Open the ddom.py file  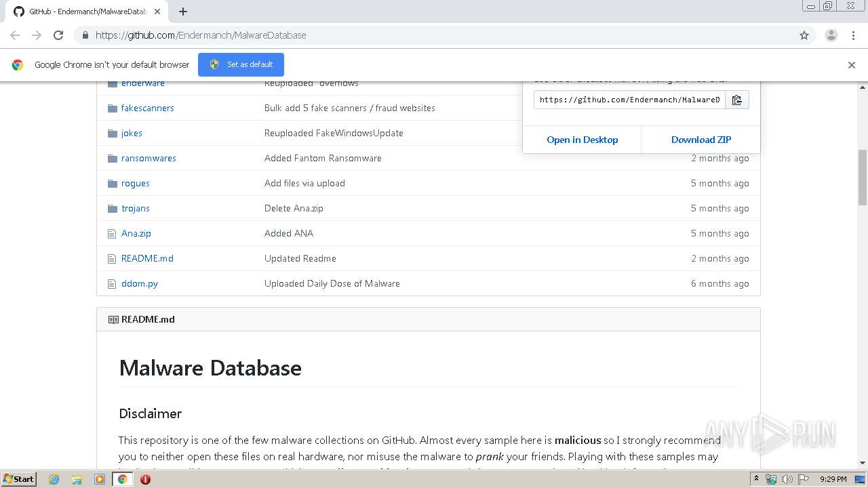point(140,283)
